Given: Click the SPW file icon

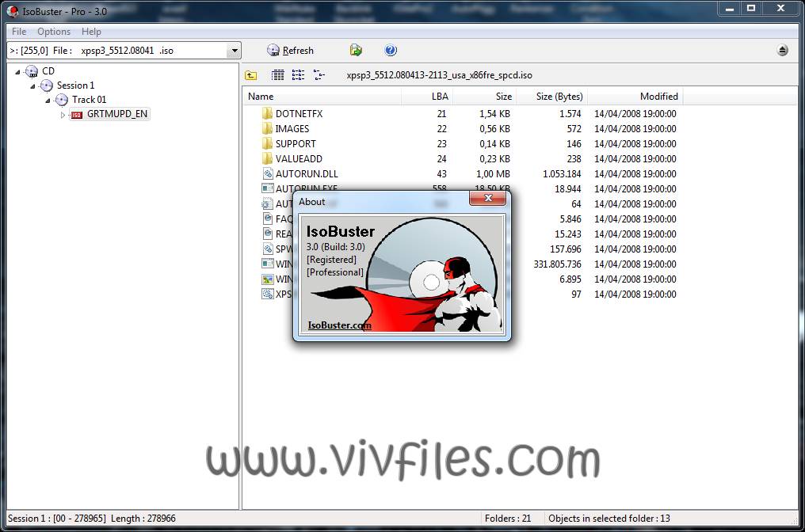Looking at the screenshot, I should [268, 249].
